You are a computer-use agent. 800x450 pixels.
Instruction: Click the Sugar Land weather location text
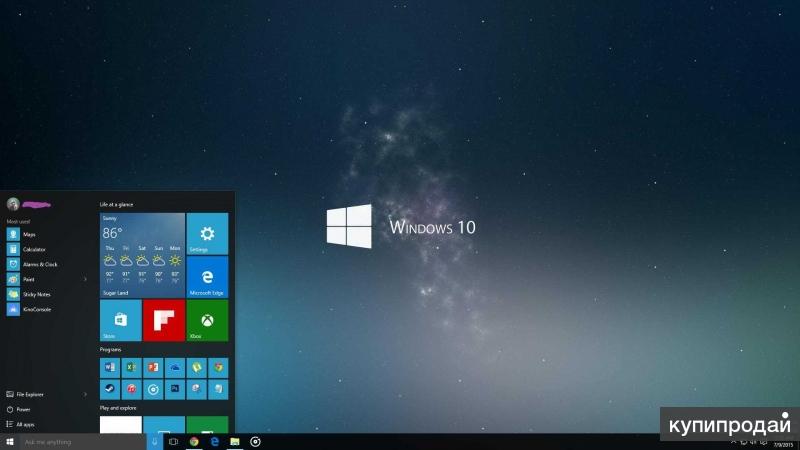pos(116,293)
